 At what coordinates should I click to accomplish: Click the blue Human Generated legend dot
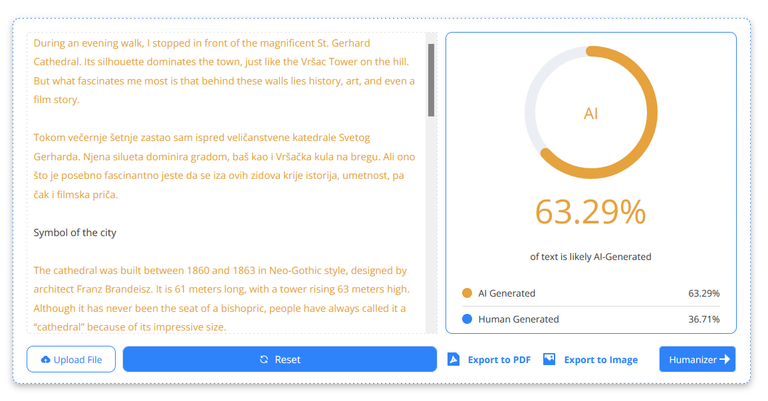[x=467, y=320]
